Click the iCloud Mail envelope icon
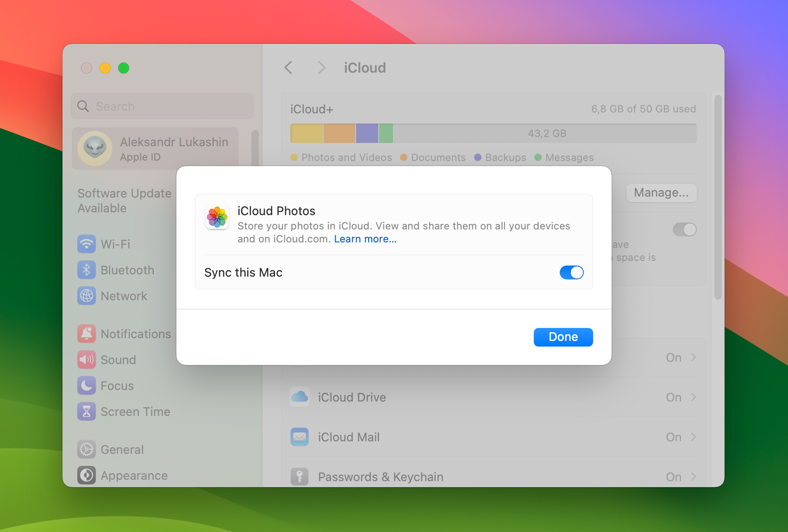 pyautogui.click(x=300, y=437)
